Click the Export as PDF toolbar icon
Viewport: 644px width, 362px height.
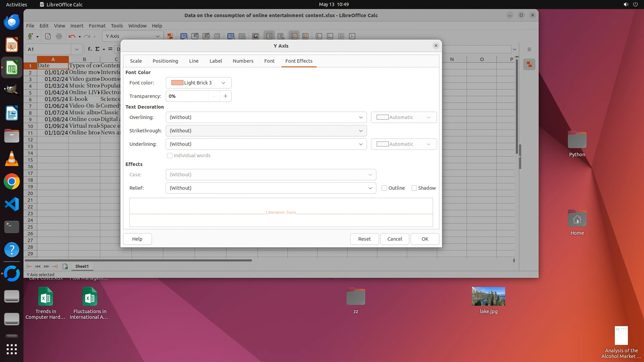(48, 36)
